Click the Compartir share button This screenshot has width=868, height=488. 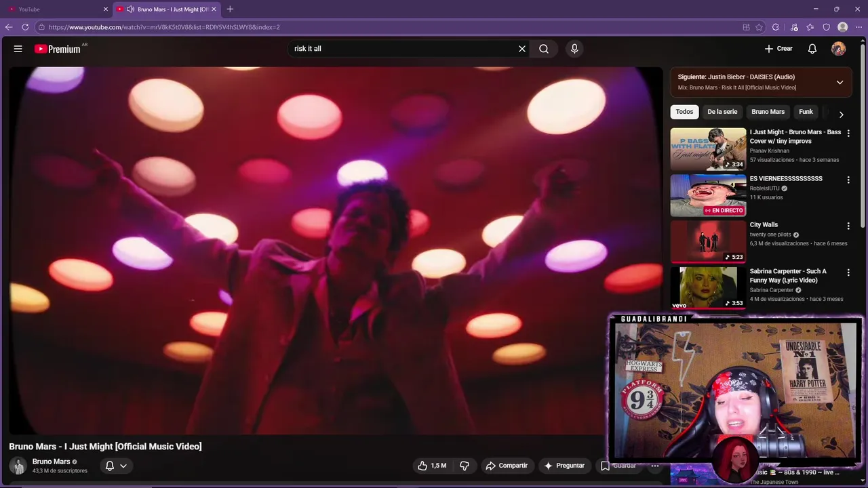coord(507,466)
